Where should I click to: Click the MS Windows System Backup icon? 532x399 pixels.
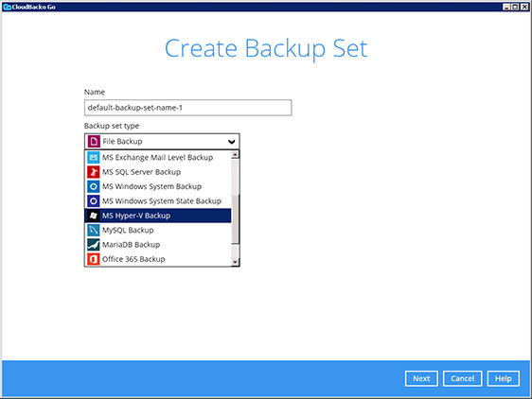pyautogui.click(x=94, y=186)
